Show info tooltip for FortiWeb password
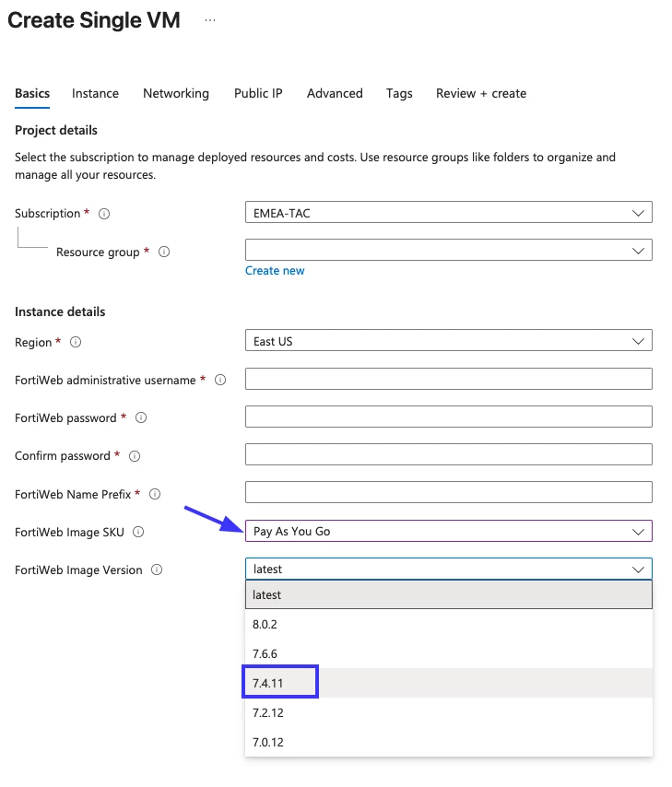Image resolution: width=672 pixels, height=787 pixels. (141, 417)
